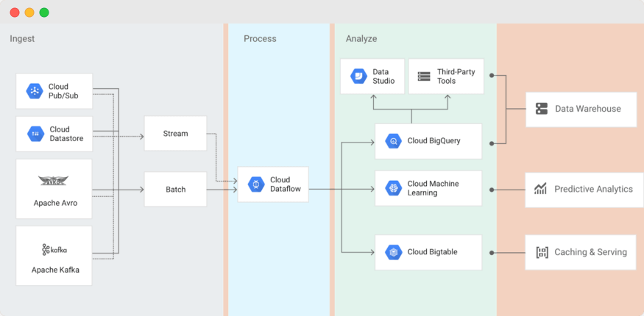
Task: Click the "Data Studio" label
Action: [383, 76]
